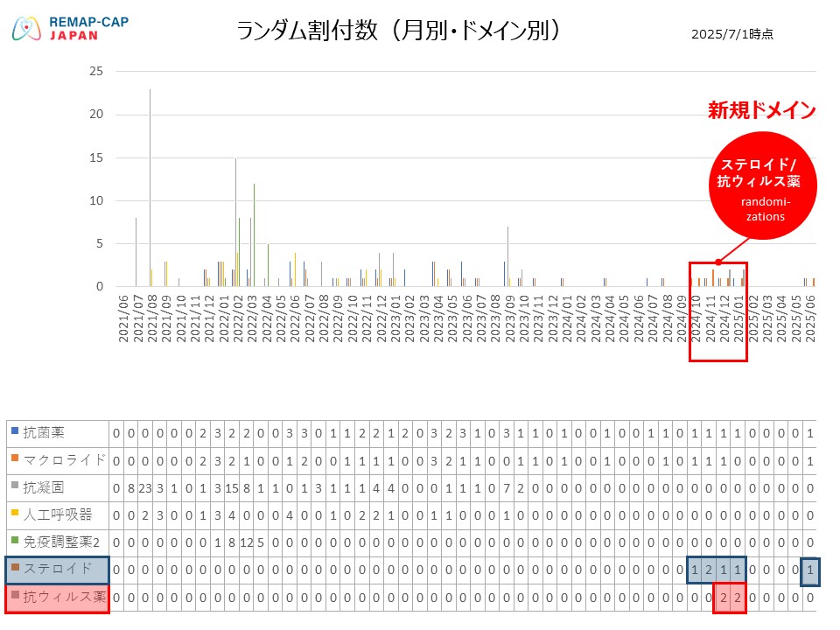The image size is (840, 630).
Task: Select the ステロイド row label
Action: tap(58, 569)
